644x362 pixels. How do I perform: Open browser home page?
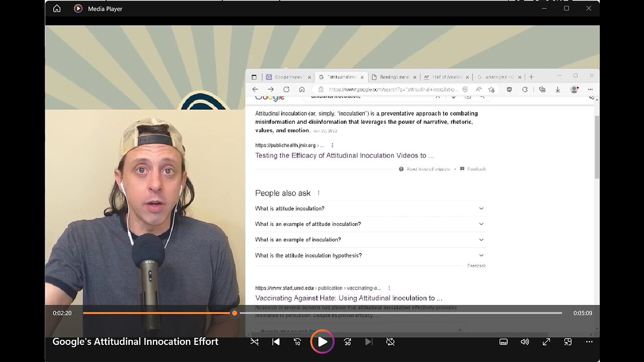coord(302,89)
